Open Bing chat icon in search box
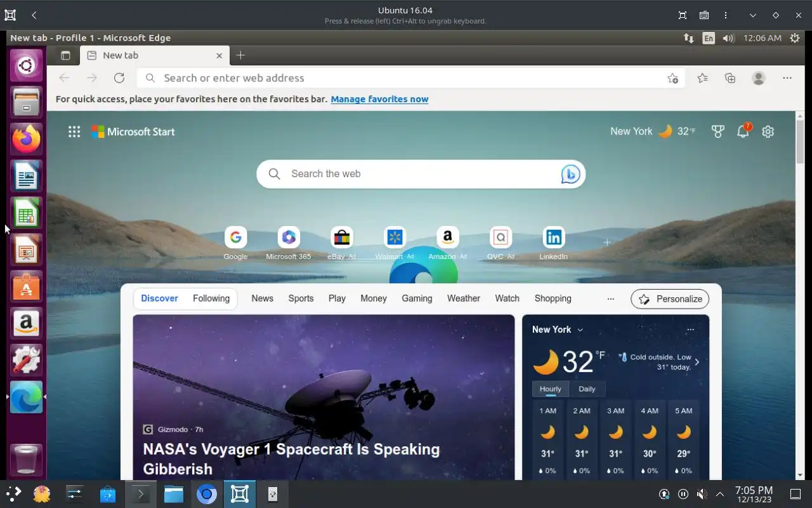Viewport: 812px width, 508px height. pos(570,174)
